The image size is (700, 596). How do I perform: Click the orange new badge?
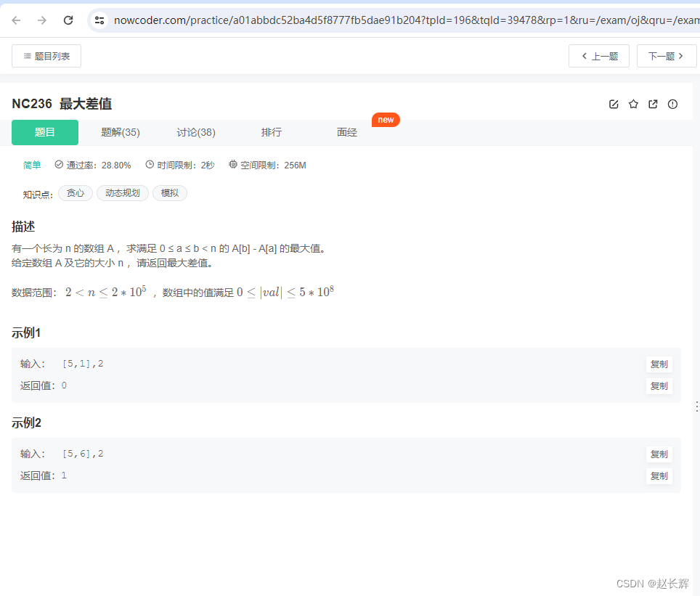pos(386,120)
